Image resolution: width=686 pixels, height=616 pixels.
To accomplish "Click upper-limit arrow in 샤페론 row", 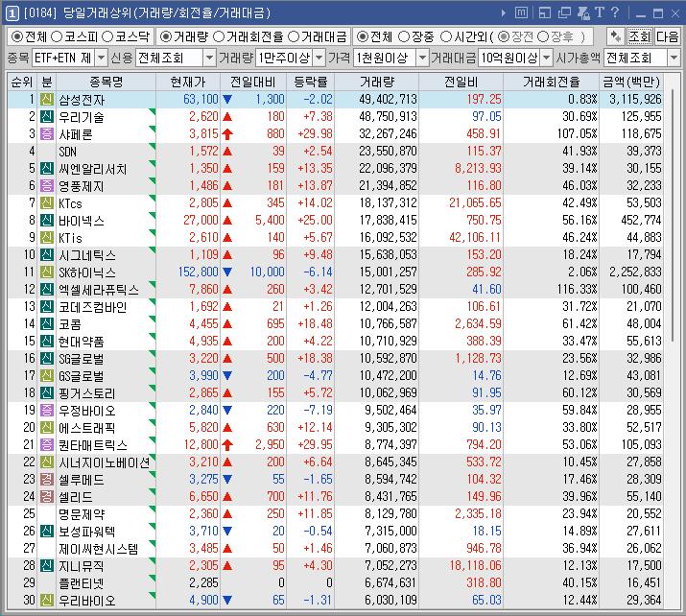I will click(227, 134).
